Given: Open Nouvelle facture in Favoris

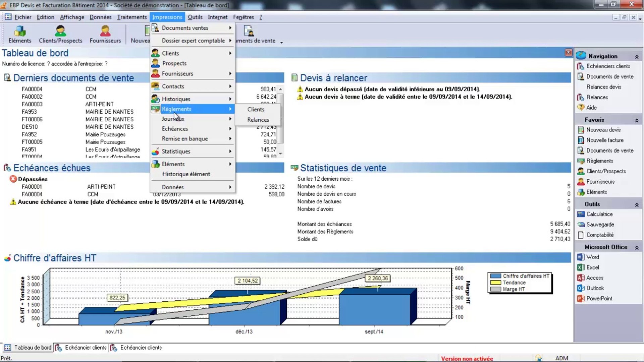Looking at the screenshot, I should [604, 140].
